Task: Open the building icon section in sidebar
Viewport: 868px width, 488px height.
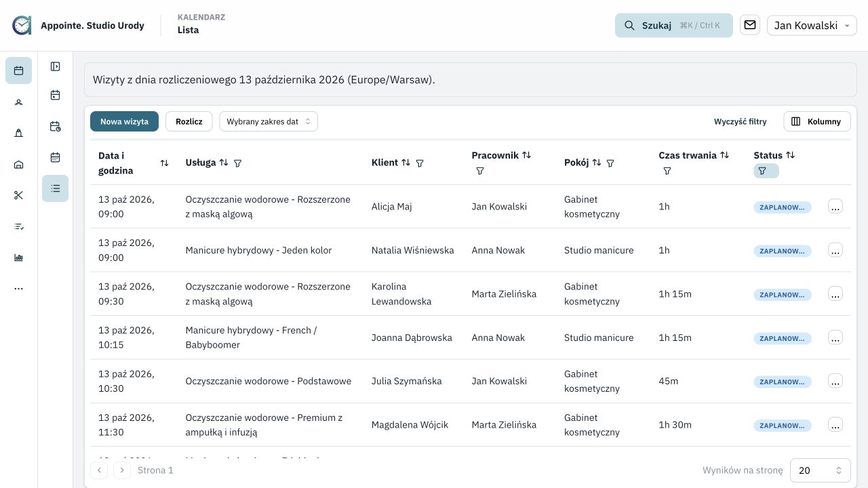Action: [18, 165]
